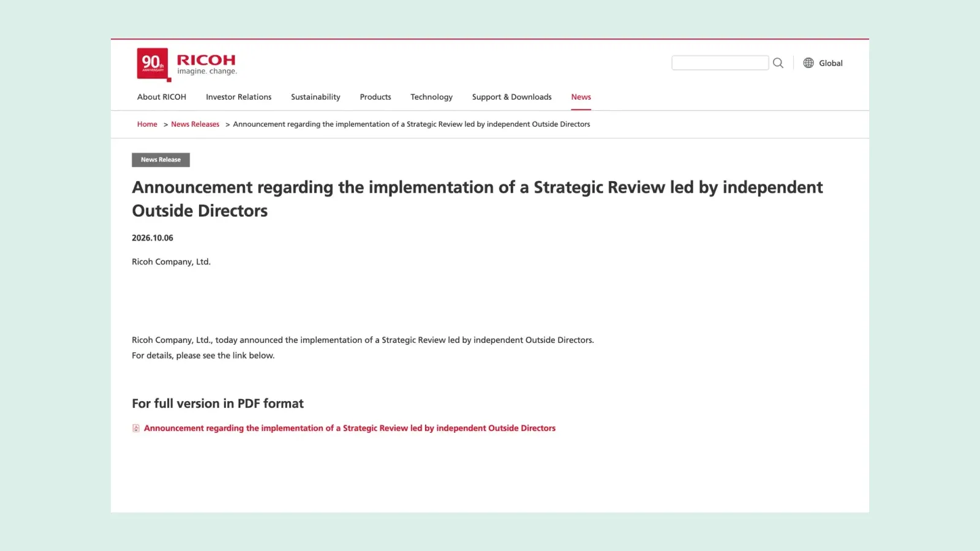Click the Ricoh 90th anniversary logo

(x=153, y=64)
